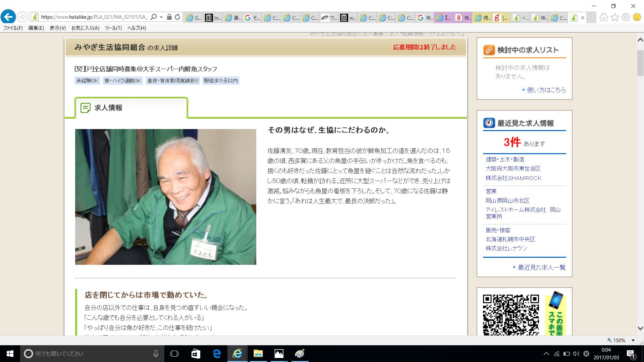
Task: Click the 最近見た求人一覧 link
Action: point(541,267)
